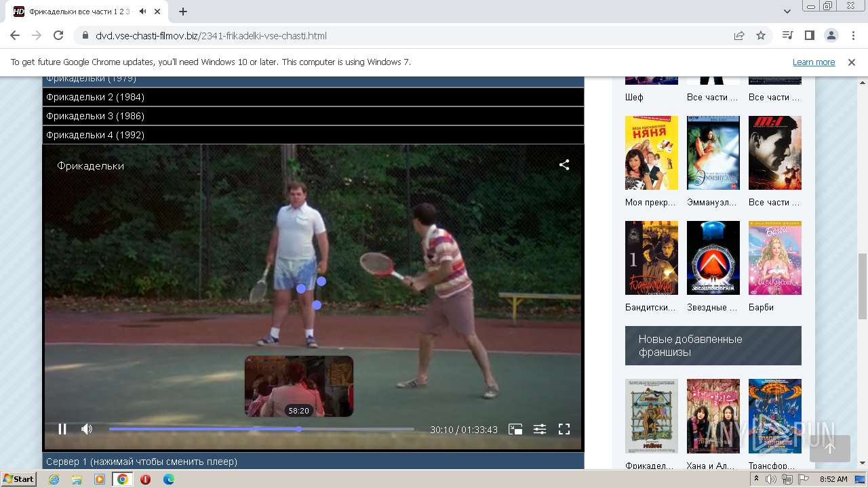The image size is (868, 488).
Task: Open player settings sliders icon
Action: [x=540, y=429]
